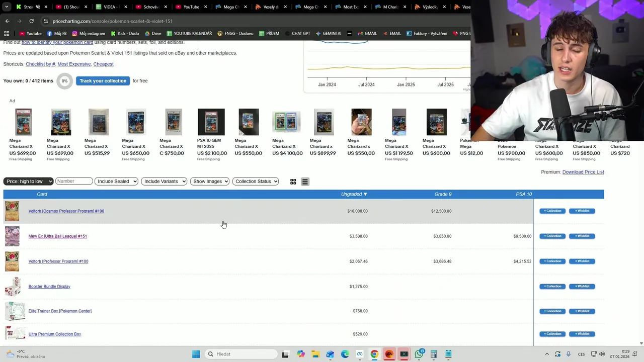
Task: Click the Windows taskbar search box
Action: tap(241, 354)
